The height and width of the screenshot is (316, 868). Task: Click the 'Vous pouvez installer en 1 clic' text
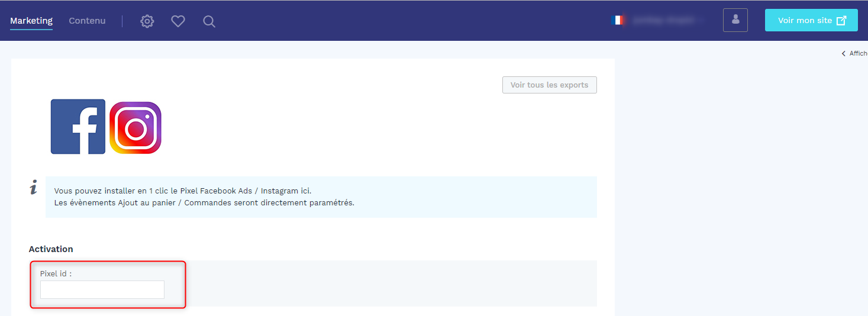(183, 191)
